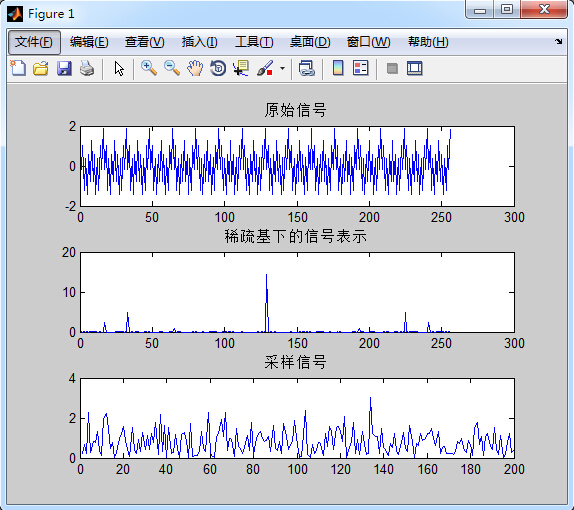Click the 原始信号 subplot axes

[297, 166]
